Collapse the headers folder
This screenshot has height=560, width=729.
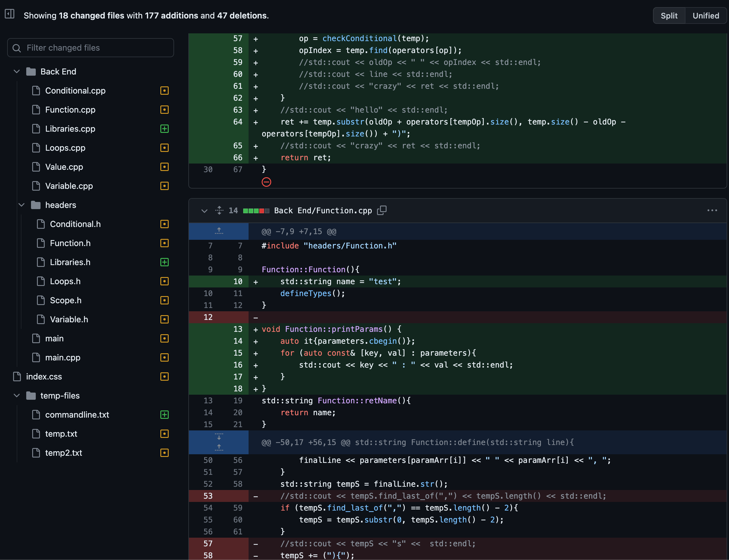point(21,205)
